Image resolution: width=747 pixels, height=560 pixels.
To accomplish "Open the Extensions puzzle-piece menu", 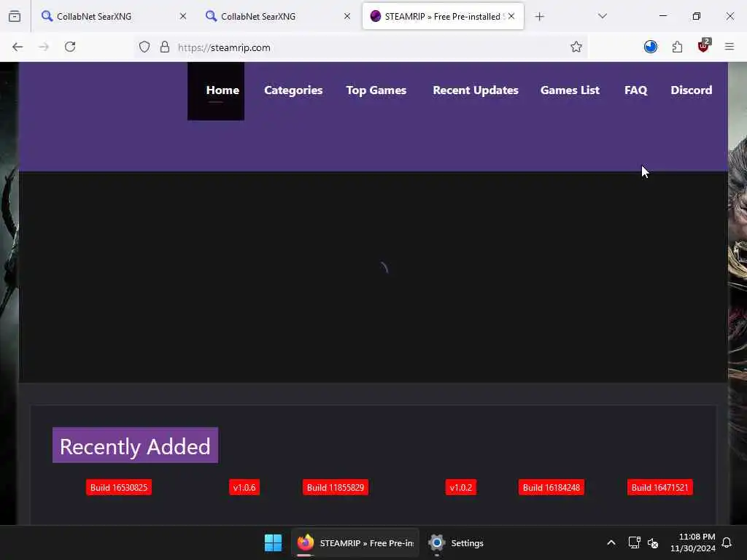I will click(677, 47).
